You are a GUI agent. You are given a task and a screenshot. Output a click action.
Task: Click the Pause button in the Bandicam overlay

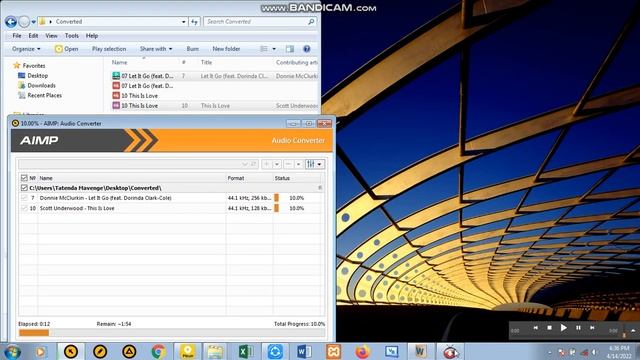click(578, 327)
